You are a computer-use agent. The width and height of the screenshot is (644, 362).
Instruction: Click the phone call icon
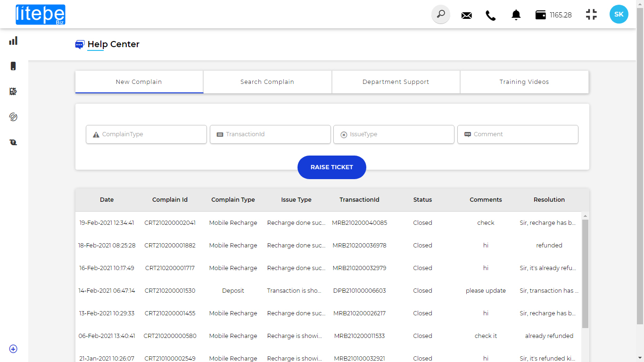[491, 15]
